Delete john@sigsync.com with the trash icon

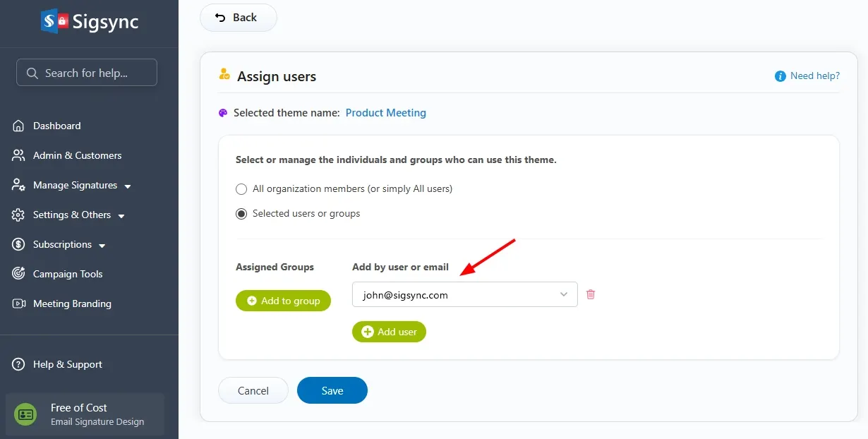tap(591, 294)
